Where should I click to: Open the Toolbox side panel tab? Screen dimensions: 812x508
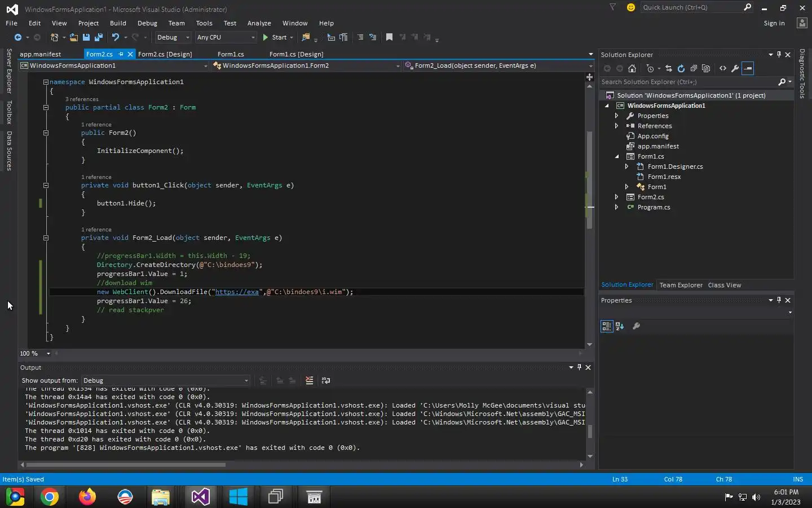point(9,112)
